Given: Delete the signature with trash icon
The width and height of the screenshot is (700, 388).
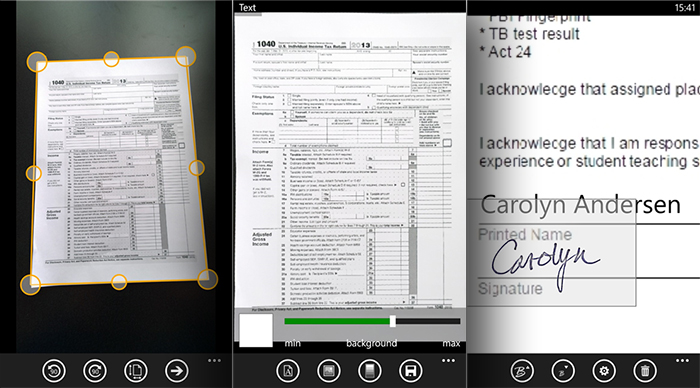Looking at the screenshot, I should (645, 371).
